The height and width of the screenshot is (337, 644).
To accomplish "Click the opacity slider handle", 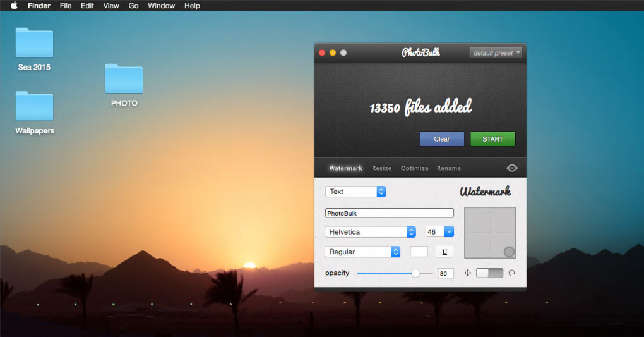I will 415,273.
